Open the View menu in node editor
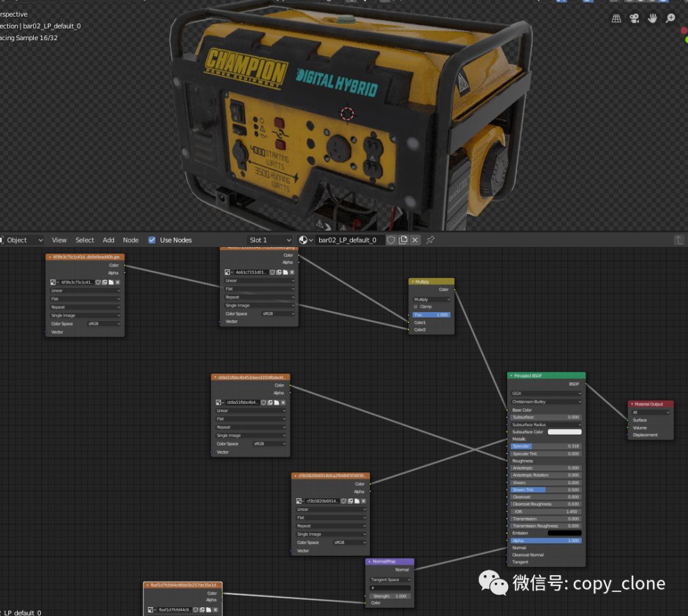Image resolution: width=688 pixels, height=616 pixels. 59,240
